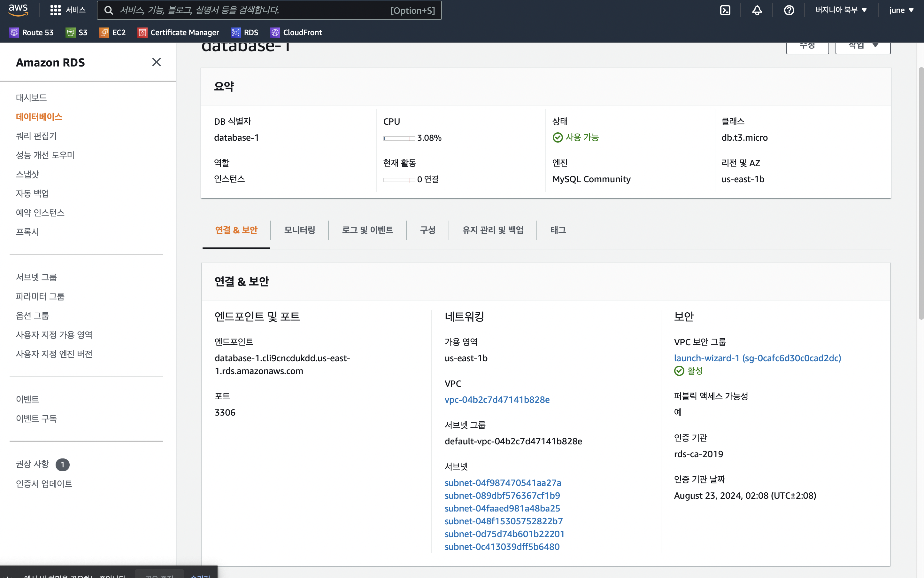Open 쿼리 편집기 in the sidebar
Viewport: 924px width, 578px height.
(36, 136)
